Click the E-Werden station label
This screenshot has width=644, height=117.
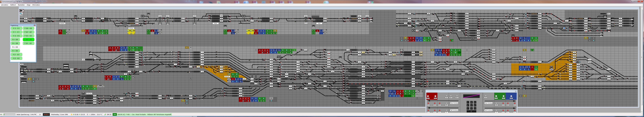131,28
